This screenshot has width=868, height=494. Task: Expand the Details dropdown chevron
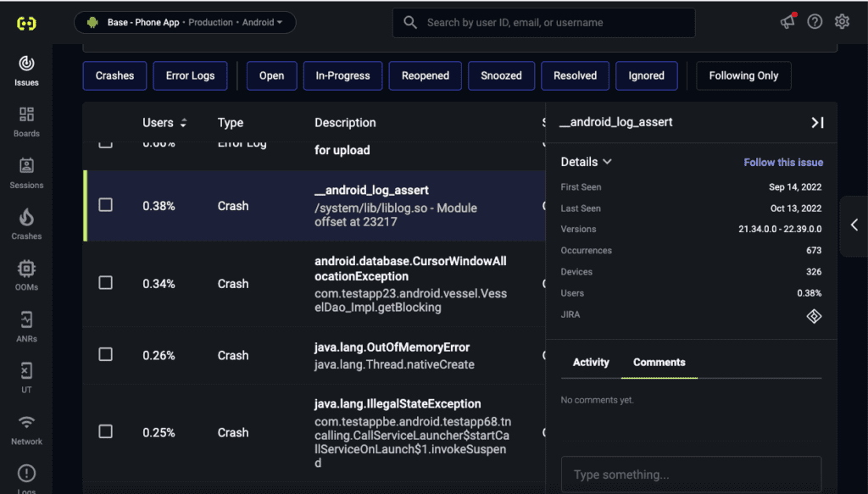607,162
